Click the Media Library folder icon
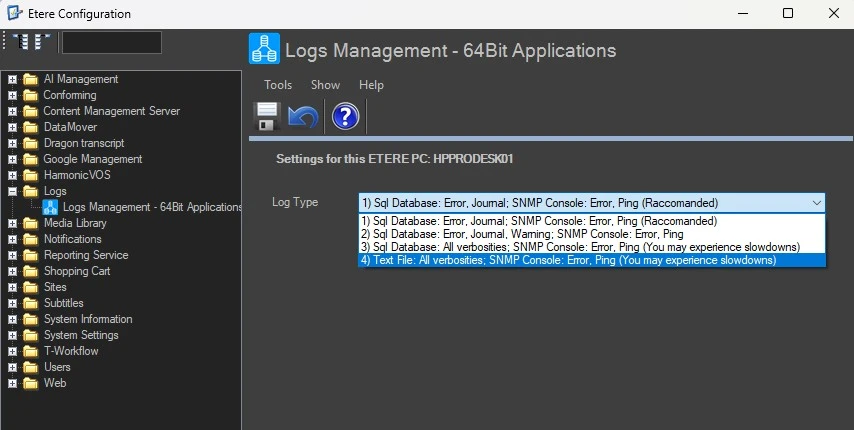This screenshot has height=430, width=854. pos(30,223)
